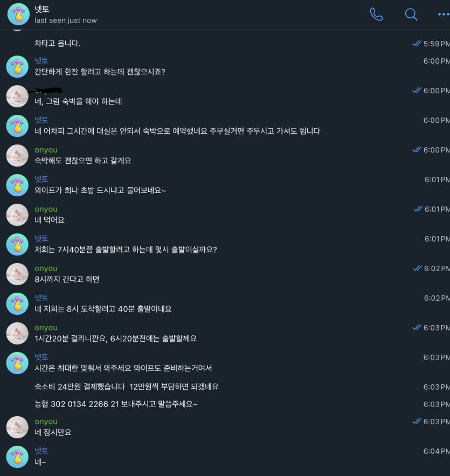The width and height of the screenshot is (450, 476).
Task: Open the 넷토 contact name in the header
Action: click(x=42, y=9)
